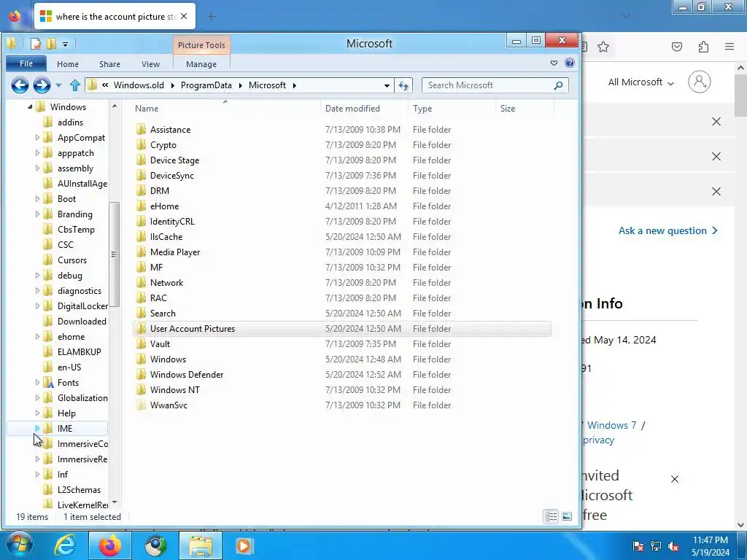Click Ask a new question link
This screenshot has height=560, width=747.
[668, 230]
